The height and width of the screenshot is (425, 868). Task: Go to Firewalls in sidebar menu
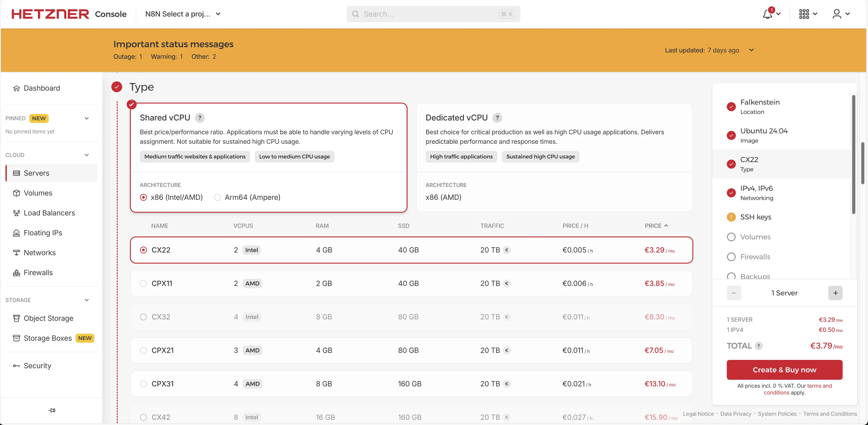coord(38,272)
